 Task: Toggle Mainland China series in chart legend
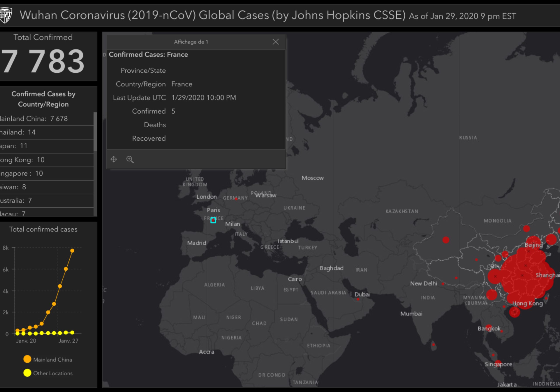click(27, 359)
